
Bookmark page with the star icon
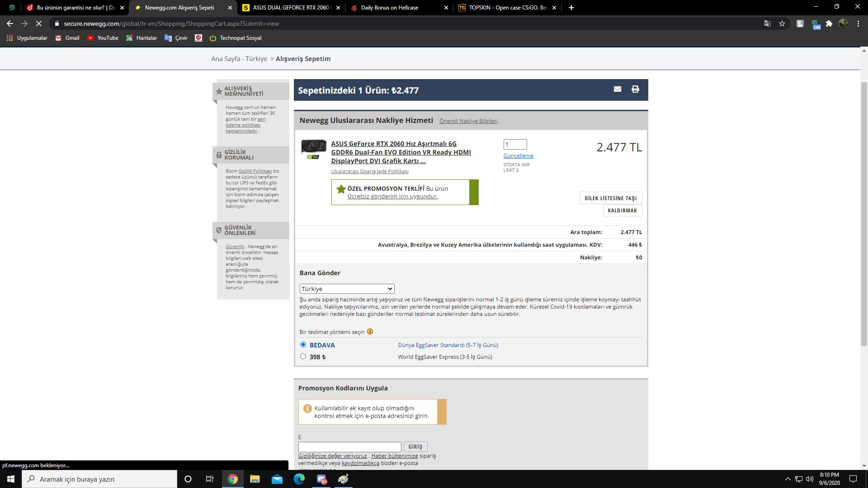pos(782,23)
